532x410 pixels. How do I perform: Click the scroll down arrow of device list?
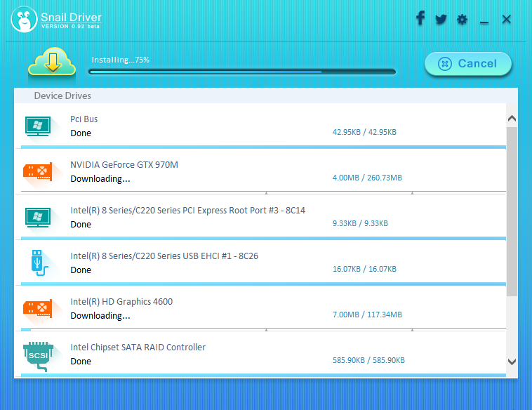(512, 362)
